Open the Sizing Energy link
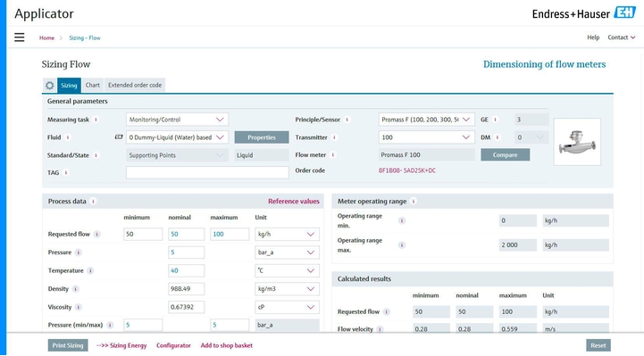Screen dimensions: 644x356 pos(121,345)
